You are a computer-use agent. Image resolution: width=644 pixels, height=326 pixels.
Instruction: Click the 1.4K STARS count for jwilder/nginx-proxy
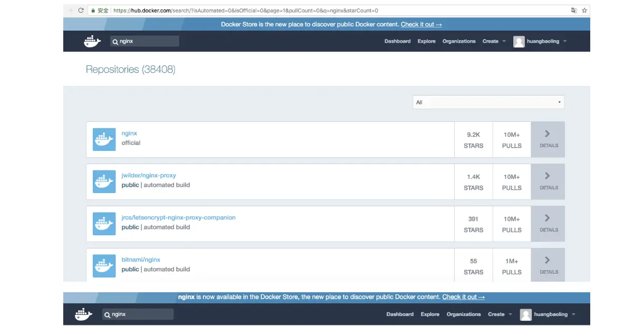tap(473, 182)
